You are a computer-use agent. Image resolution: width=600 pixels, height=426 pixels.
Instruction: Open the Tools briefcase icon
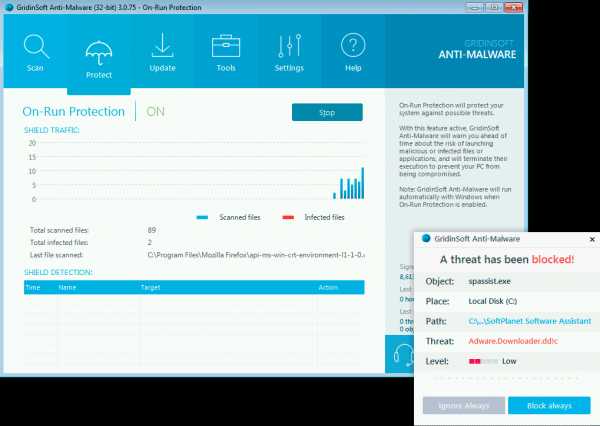coord(226,46)
